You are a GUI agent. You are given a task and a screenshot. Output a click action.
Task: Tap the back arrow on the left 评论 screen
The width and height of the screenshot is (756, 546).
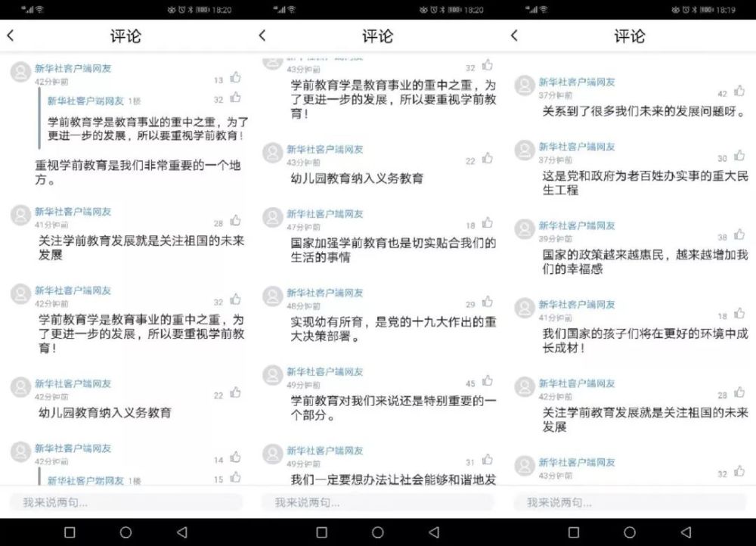point(11,36)
